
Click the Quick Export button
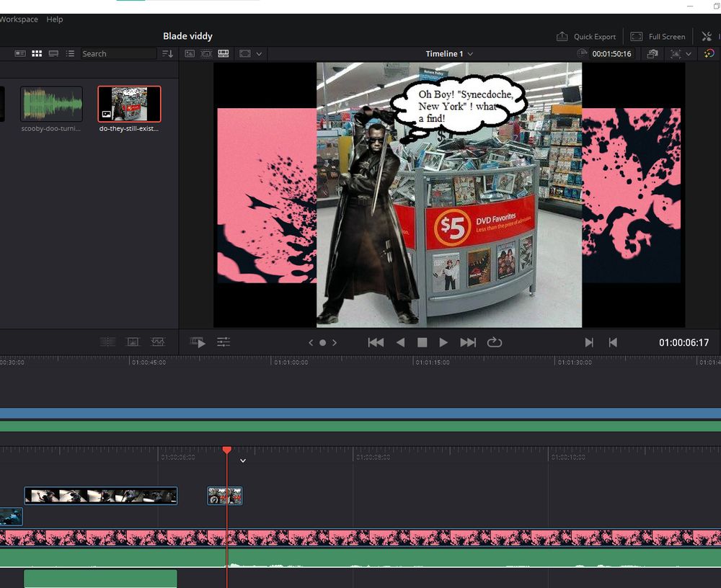tap(586, 37)
